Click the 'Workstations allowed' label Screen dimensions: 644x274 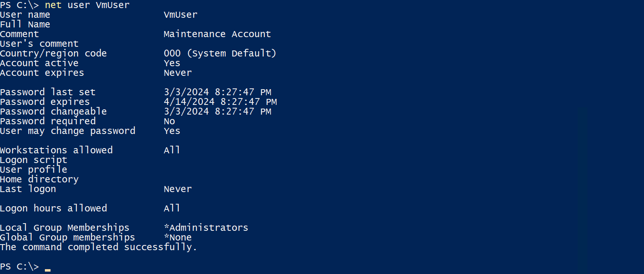pyautogui.click(x=56, y=151)
